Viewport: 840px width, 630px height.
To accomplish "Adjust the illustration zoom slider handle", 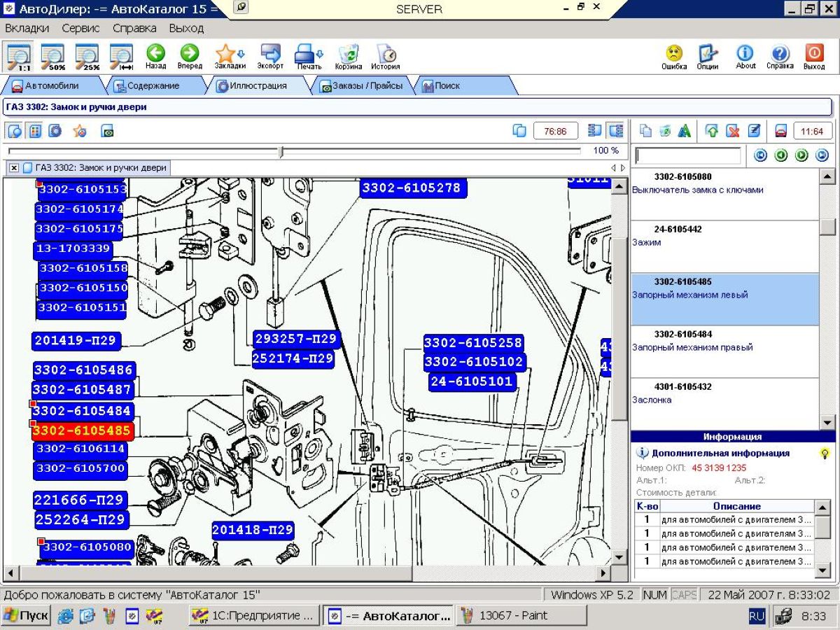I will pyautogui.click(x=281, y=151).
